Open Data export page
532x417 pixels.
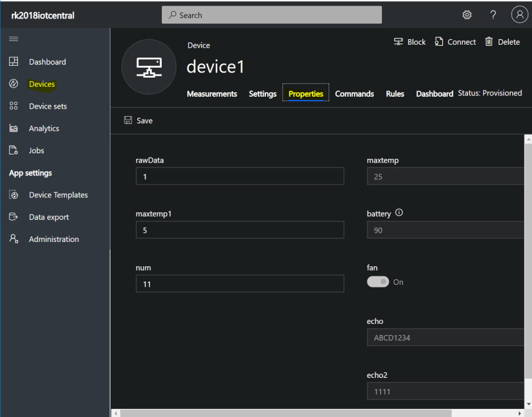[49, 217]
